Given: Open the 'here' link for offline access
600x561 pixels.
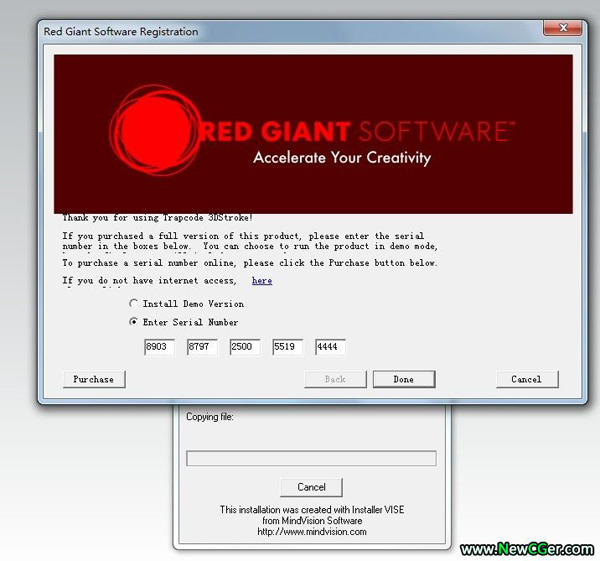Looking at the screenshot, I should point(262,280).
